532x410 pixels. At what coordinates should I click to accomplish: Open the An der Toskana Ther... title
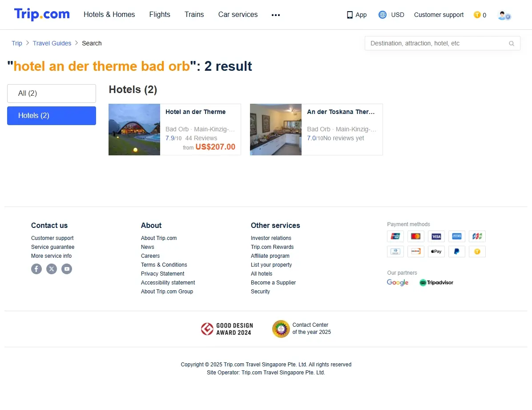(341, 112)
